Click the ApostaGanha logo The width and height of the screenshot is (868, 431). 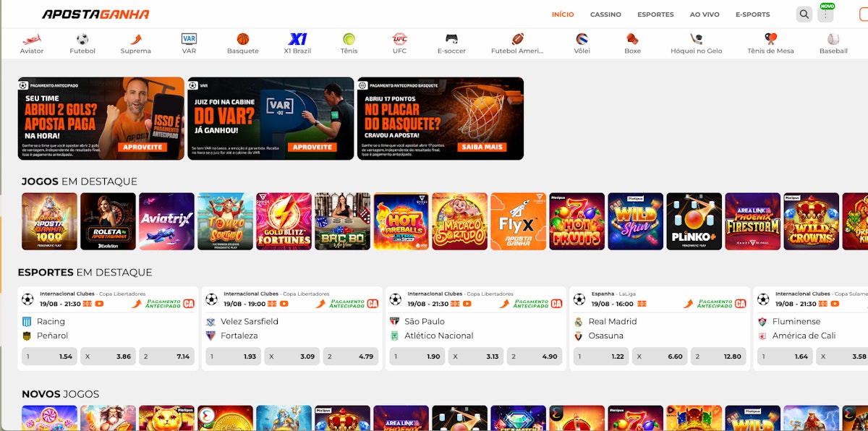(95, 14)
